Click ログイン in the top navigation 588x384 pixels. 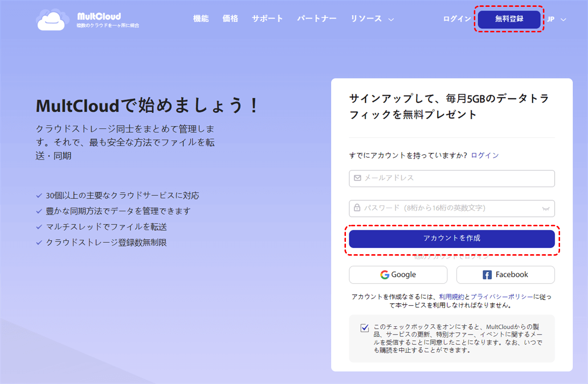[457, 19]
